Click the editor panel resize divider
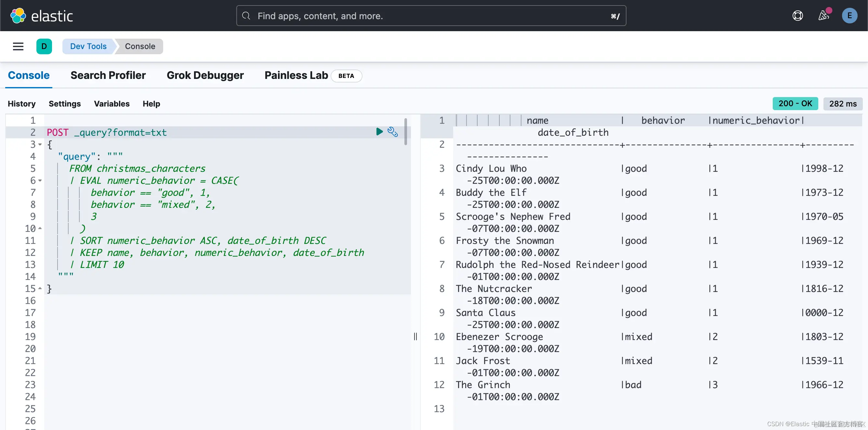The height and width of the screenshot is (430, 868). click(x=415, y=336)
